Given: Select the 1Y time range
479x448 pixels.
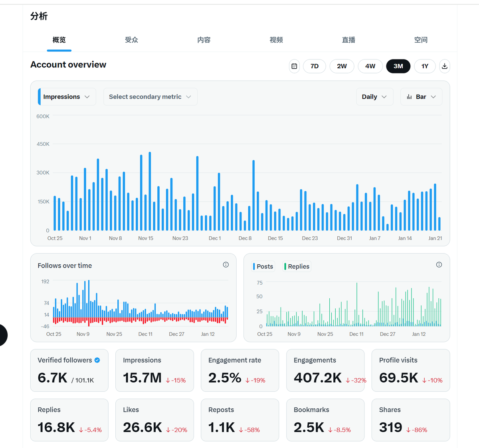Looking at the screenshot, I should tap(425, 66).
